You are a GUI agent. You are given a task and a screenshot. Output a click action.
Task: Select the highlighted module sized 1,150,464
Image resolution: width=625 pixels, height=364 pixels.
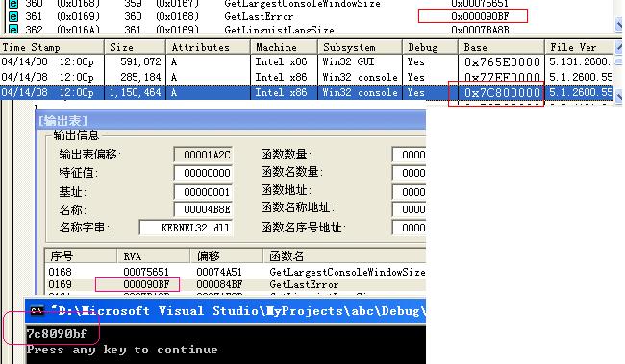pos(307,93)
